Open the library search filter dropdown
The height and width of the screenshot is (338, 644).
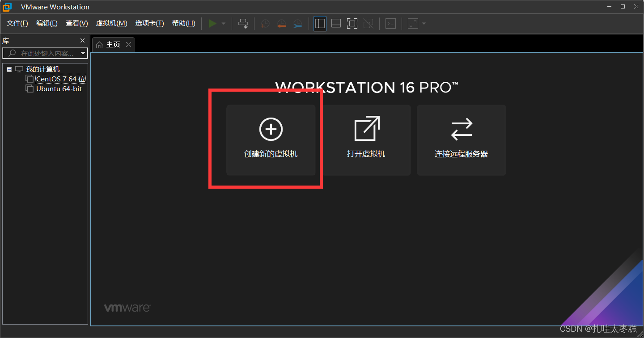tap(83, 53)
